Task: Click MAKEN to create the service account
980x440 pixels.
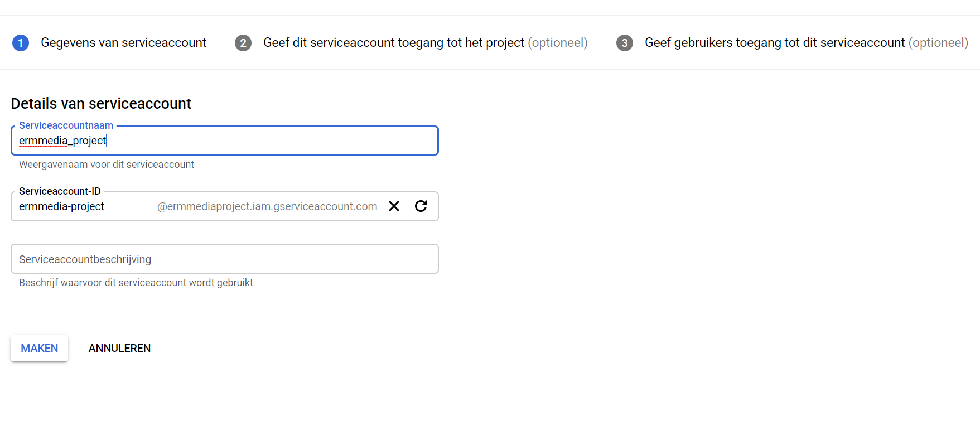Action: 40,348
